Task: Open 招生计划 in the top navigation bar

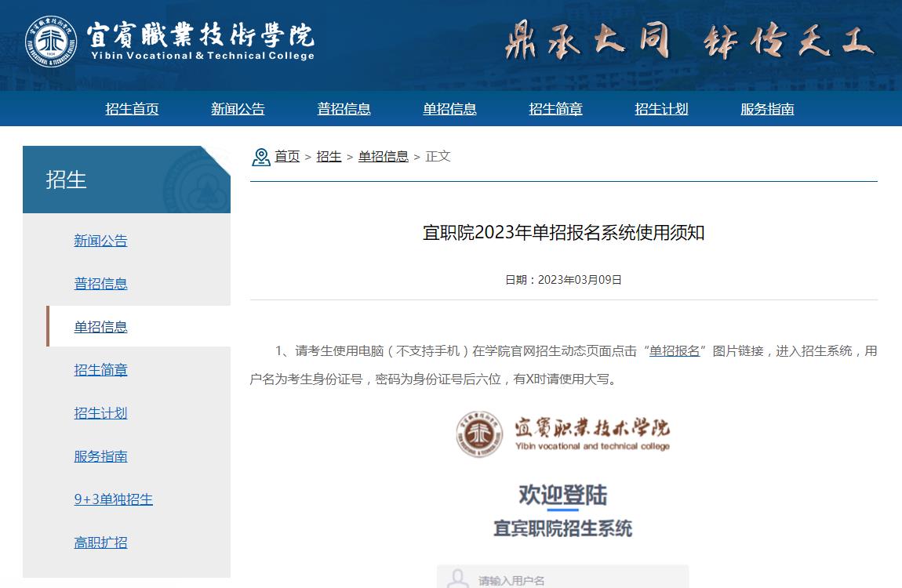Action: (661, 109)
